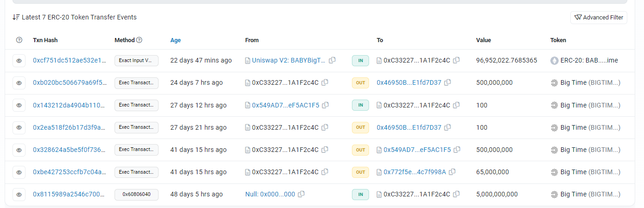The height and width of the screenshot is (208, 644).
Task: Click the IN badge on the 5,000,000,000 row
Action: 360,194
